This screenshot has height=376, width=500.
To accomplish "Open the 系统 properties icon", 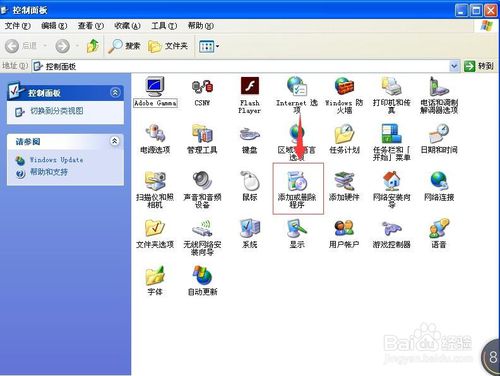I will tap(250, 234).
